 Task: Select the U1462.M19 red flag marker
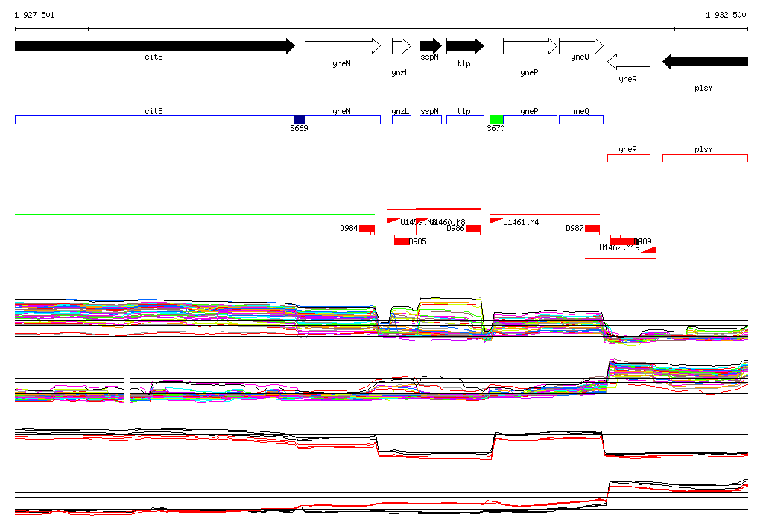click(x=649, y=250)
